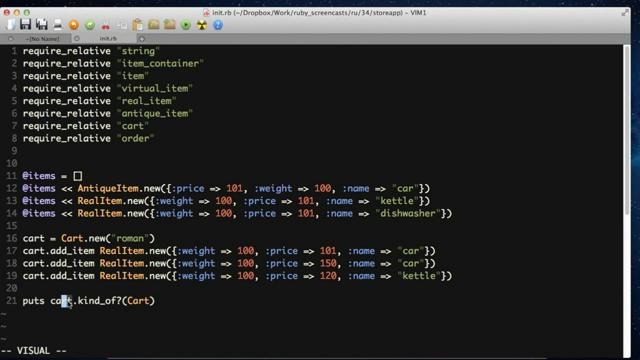Save the current file via floppy icon
This screenshot has width=640, height=360.
(26, 25)
